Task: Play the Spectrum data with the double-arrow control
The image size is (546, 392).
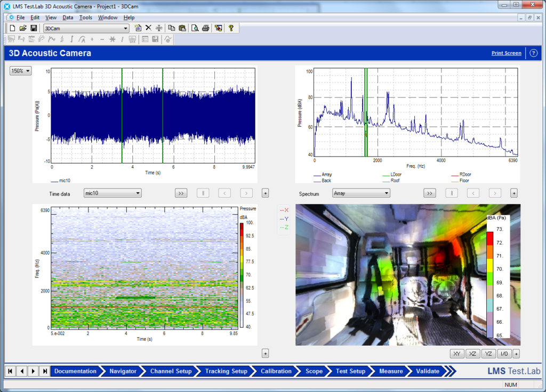Action: [x=430, y=193]
